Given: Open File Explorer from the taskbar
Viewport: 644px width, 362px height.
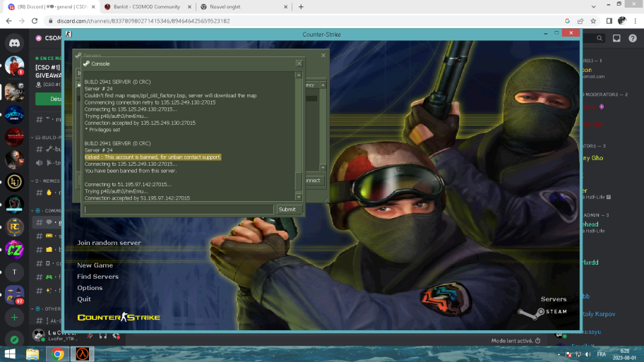Looking at the screenshot, I should coord(33,354).
